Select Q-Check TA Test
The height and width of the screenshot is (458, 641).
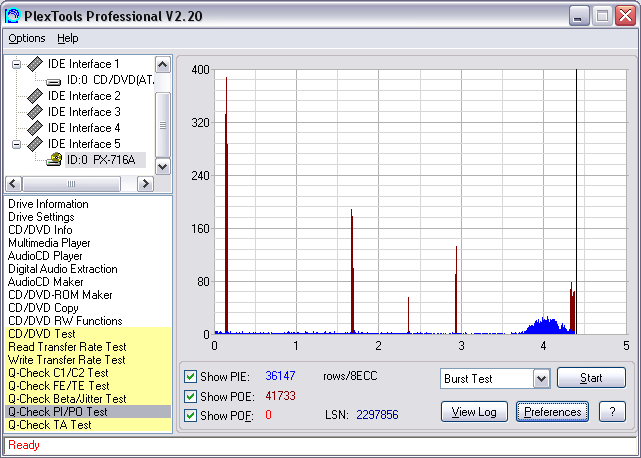click(x=88, y=425)
